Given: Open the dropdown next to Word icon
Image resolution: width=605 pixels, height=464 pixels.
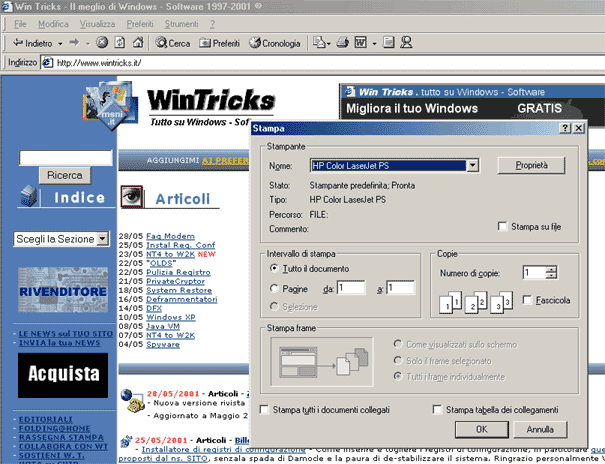Looking at the screenshot, I should 374,44.
